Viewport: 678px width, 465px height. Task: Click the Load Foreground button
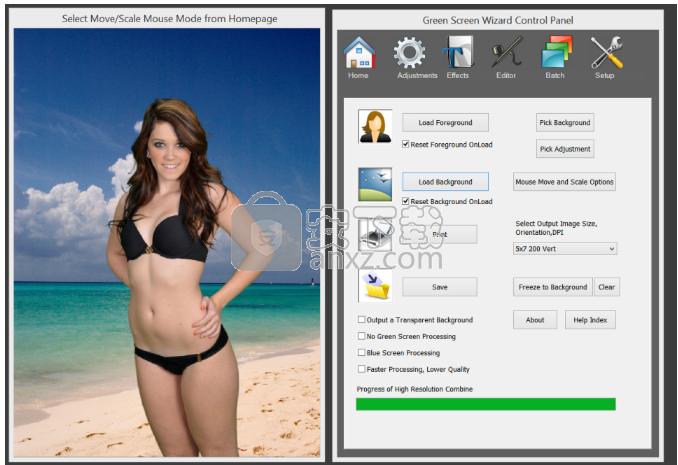pos(445,122)
